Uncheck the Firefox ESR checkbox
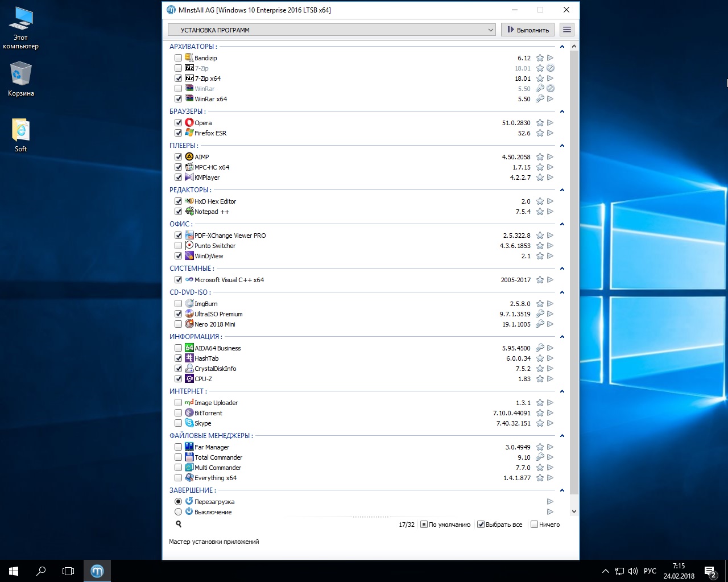Viewport: 728px width, 582px height. [x=179, y=133]
